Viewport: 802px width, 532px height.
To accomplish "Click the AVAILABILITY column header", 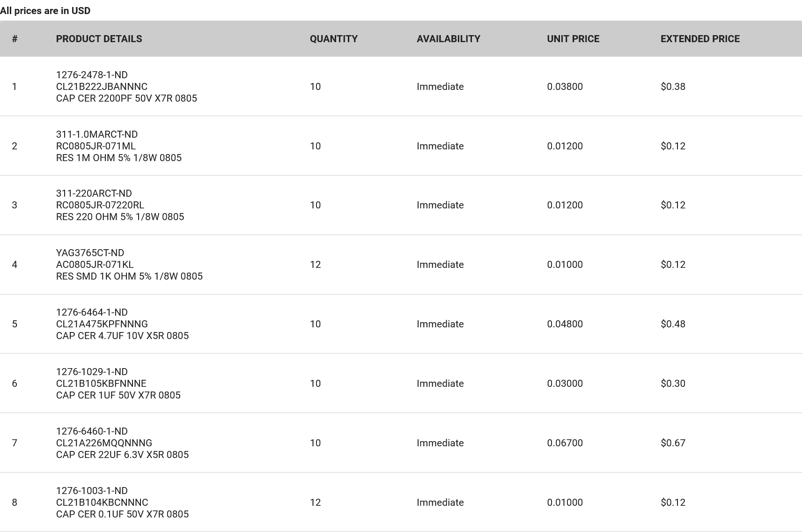I will click(x=448, y=39).
